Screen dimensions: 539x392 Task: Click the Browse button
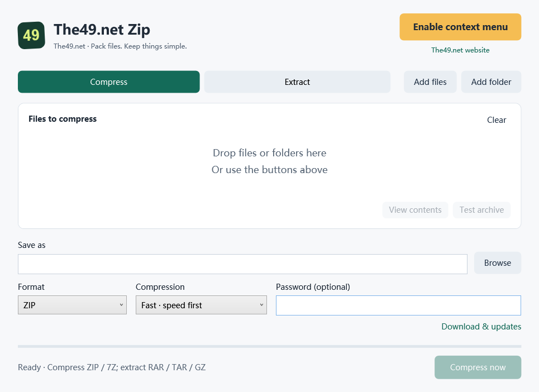coord(498,263)
